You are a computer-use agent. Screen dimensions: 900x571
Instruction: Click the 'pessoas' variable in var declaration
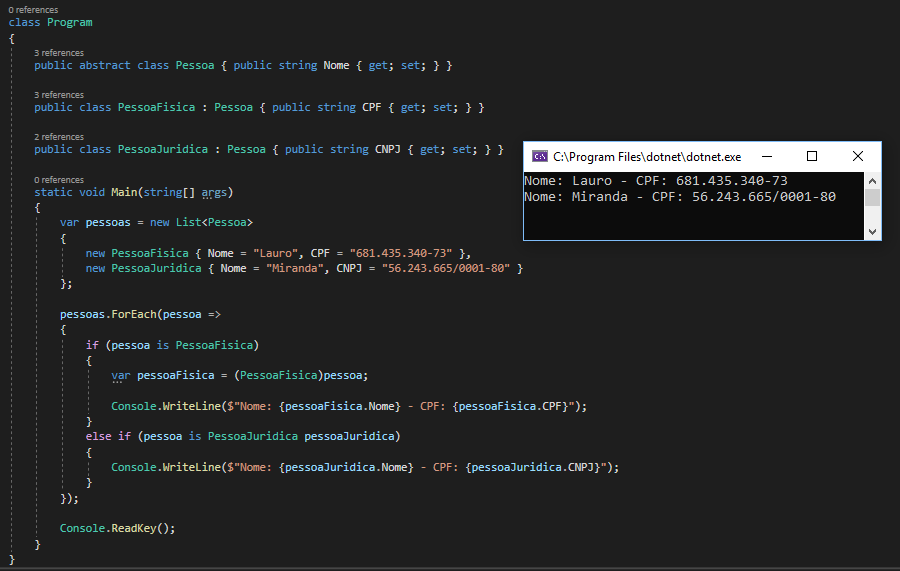108,222
